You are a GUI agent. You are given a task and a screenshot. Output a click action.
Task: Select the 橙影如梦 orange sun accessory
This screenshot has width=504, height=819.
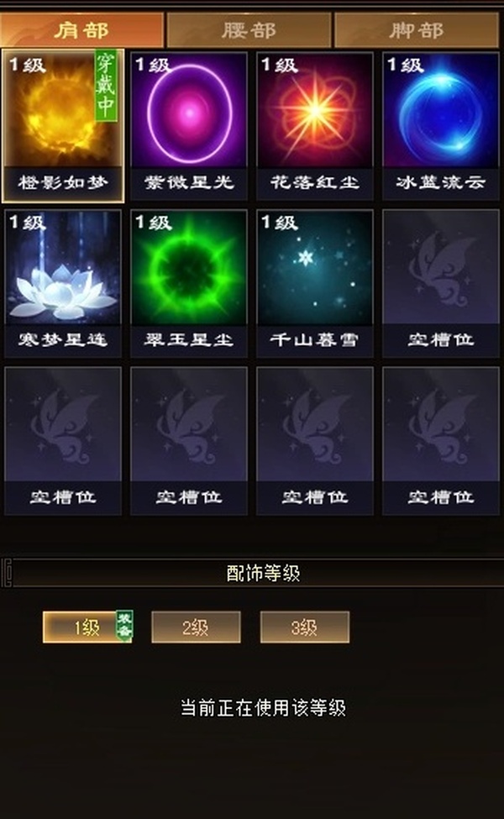(x=63, y=125)
